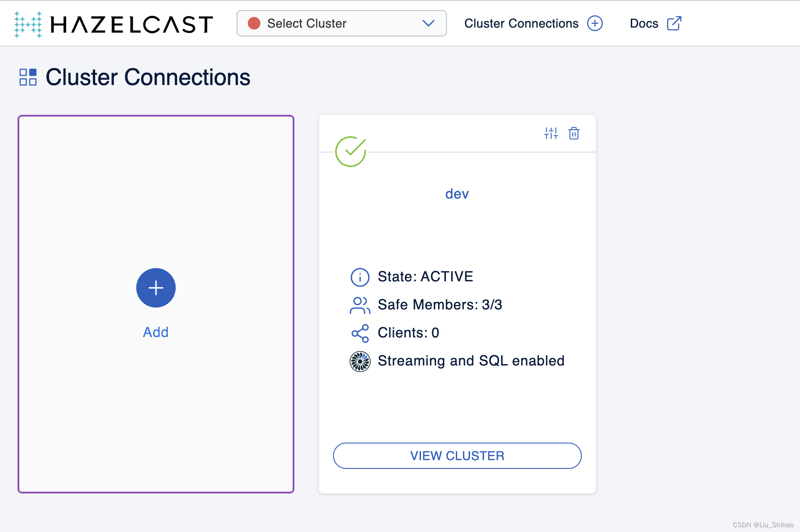Open dev cluster settings sliders icon
800x532 pixels.
click(x=551, y=133)
